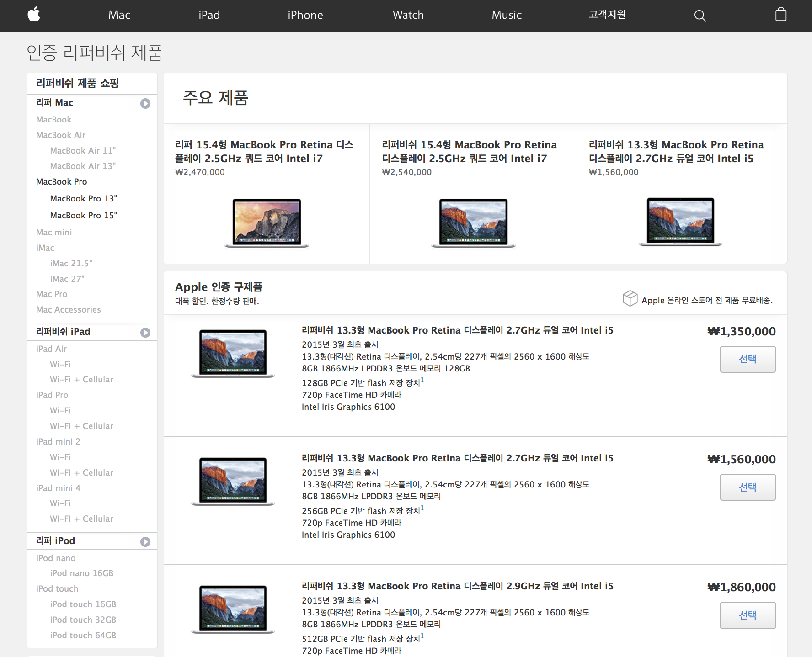The height and width of the screenshot is (657, 812).
Task: Click the free shipping box icon
Action: (630, 298)
